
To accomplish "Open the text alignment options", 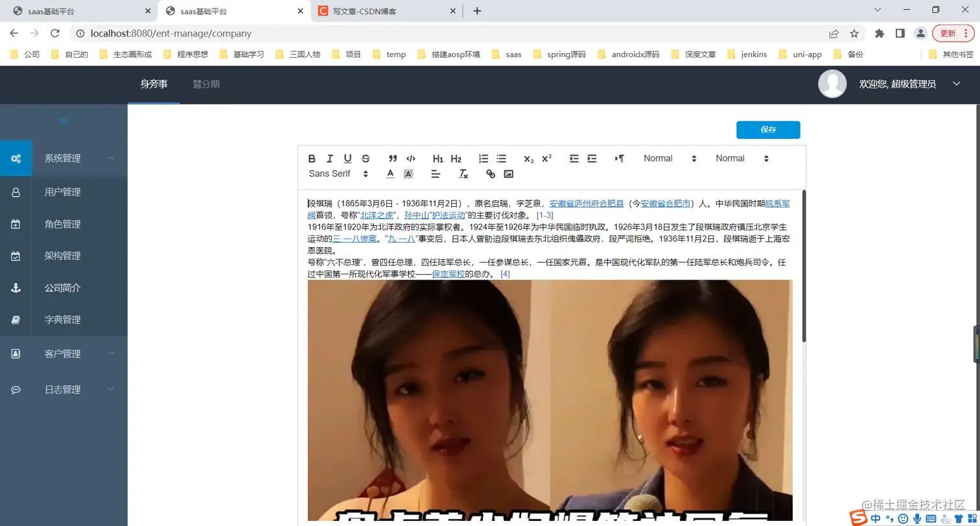I will [x=436, y=174].
